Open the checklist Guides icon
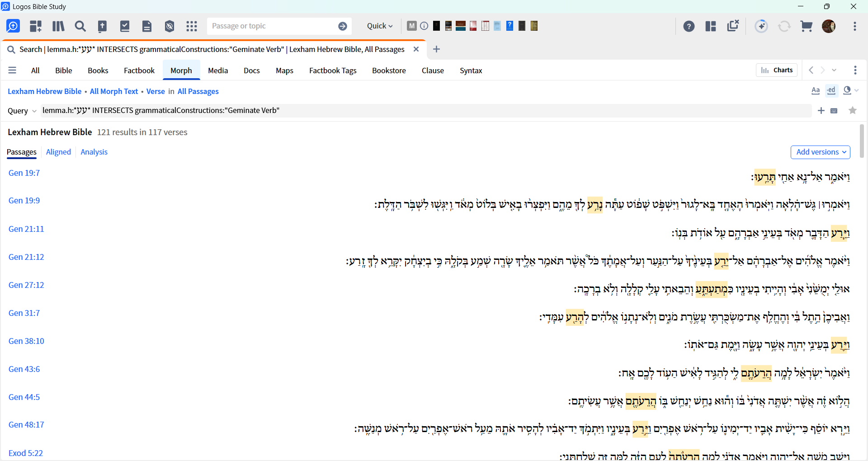The height and width of the screenshot is (461, 868). click(125, 26)
